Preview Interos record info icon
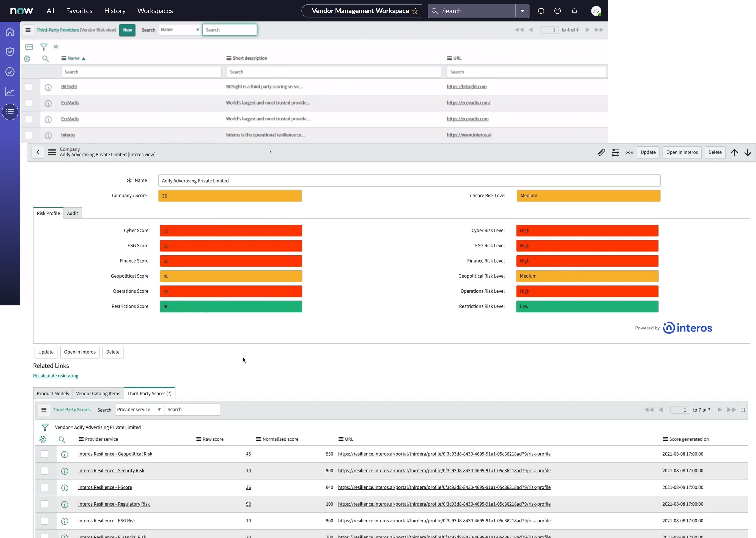Image resolution: width=756 pixels, height=538 pixels. point(48,135)
